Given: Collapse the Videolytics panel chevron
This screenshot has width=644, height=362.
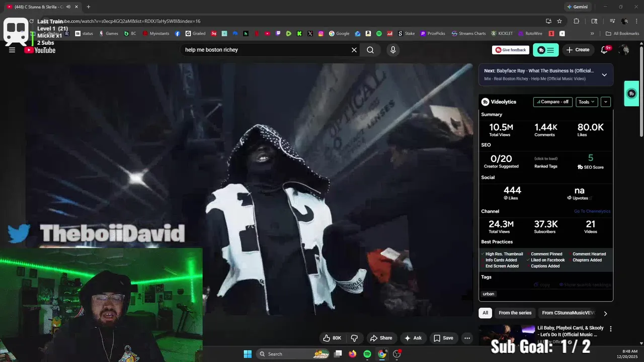Looking at the screenshot, I should [605, 102].
